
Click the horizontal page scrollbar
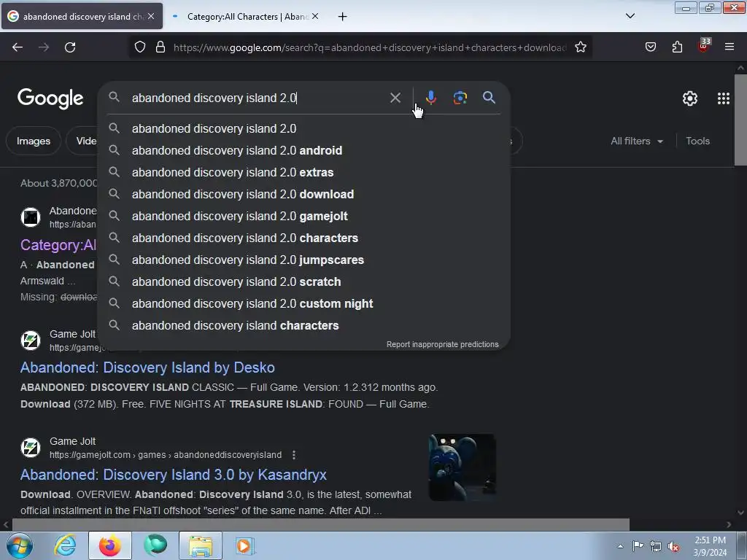click(x=320, y=524)
